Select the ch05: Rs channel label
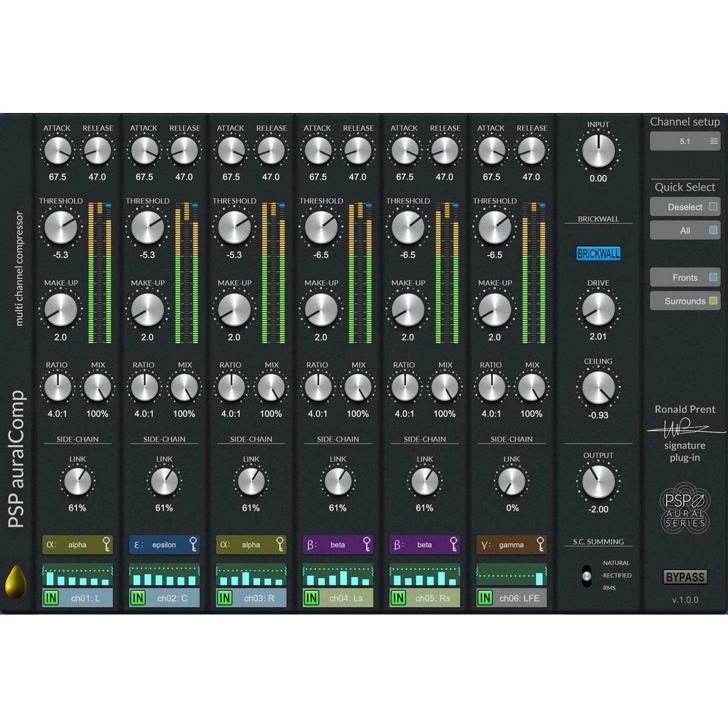Screen dimensions: 728x728 (432, 599)
